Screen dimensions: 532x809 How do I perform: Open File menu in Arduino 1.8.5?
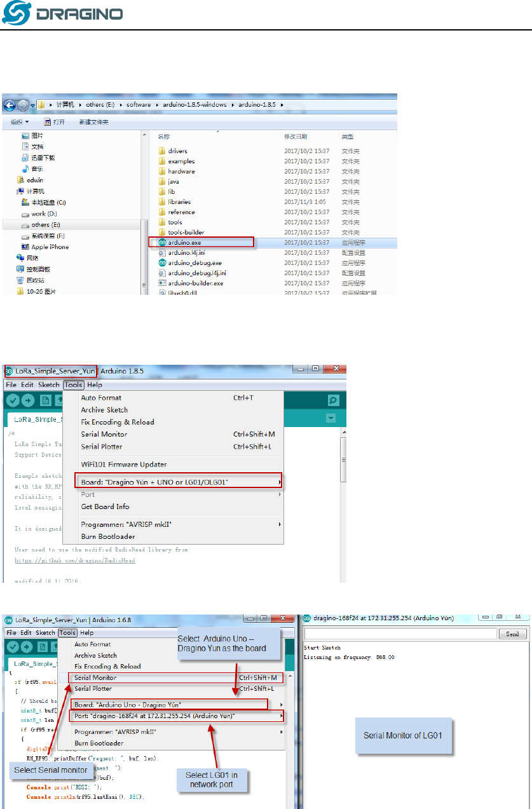pyautogui.click(x=11, y=384)
